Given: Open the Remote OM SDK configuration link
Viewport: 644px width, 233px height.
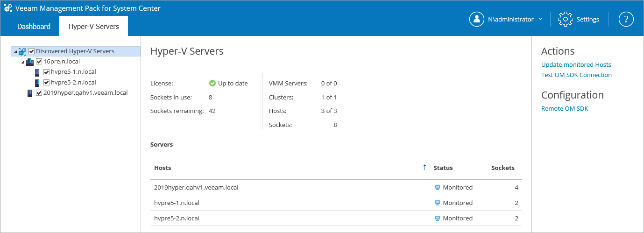Looking at the screenshot, I should [565, 109].
